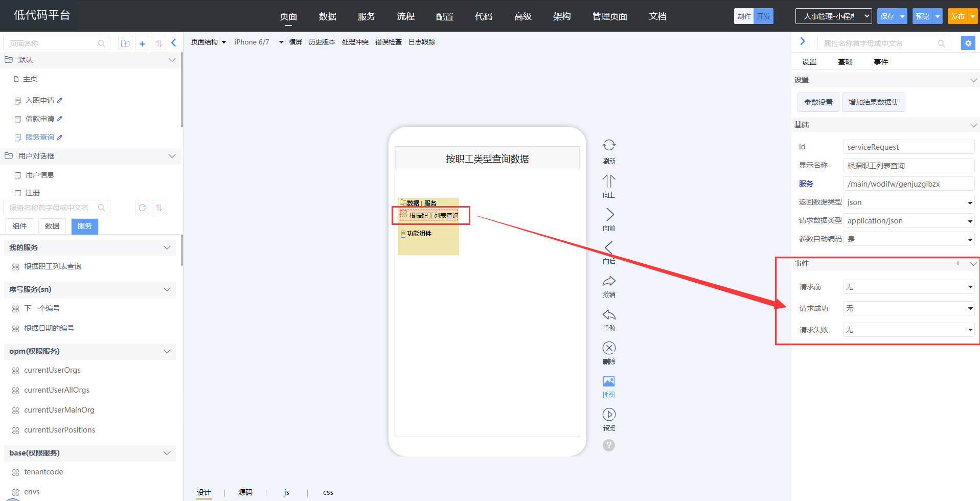Switch mode toggle to 开发
980x501 pixels.
tap(763, 16)
